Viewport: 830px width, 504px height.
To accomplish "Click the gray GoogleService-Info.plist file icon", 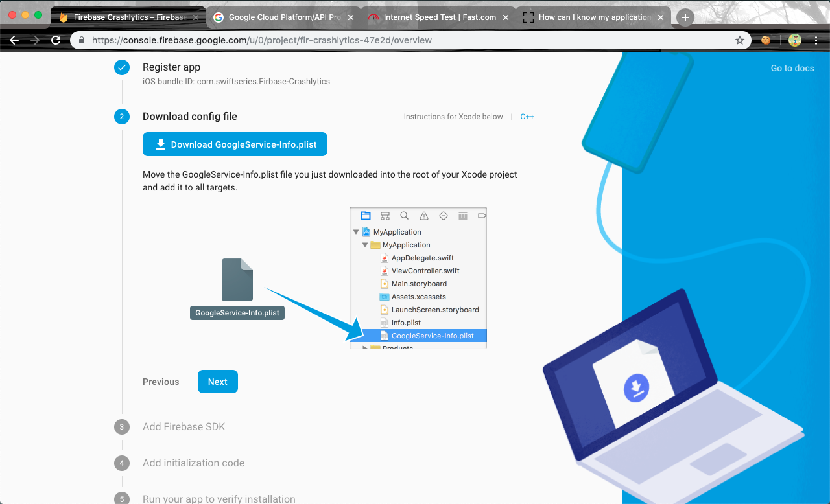I will pyautogui.click(x=237, y=280).
